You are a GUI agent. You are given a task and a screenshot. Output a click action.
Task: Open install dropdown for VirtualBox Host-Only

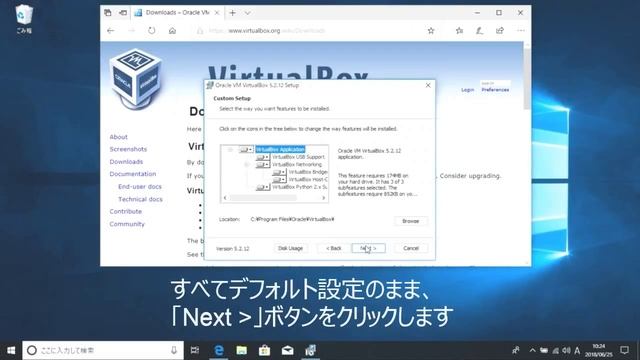(279, 180)
